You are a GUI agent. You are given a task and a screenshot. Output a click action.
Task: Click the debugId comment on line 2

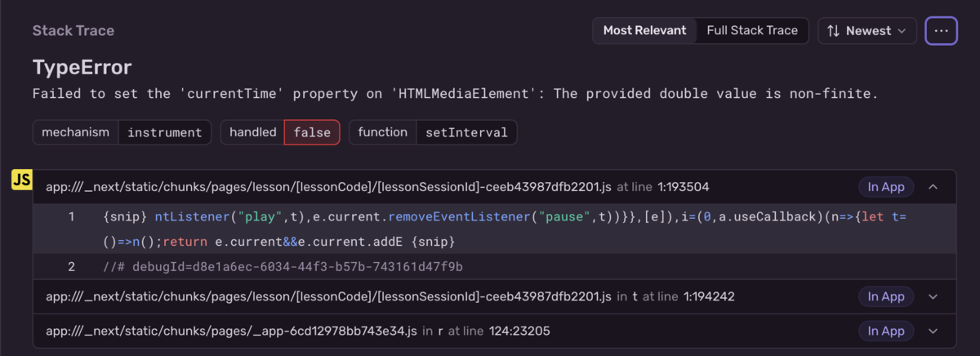coord(283,267)
